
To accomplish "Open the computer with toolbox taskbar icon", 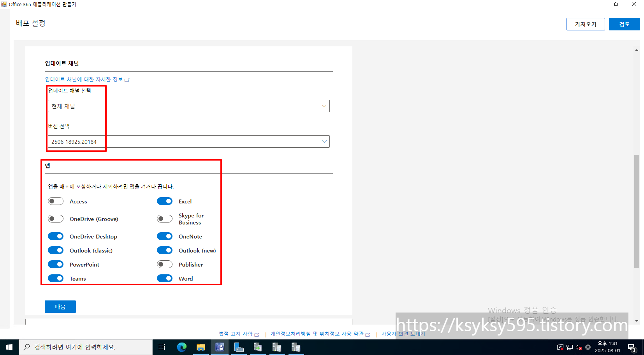I will tap(239, 347).
